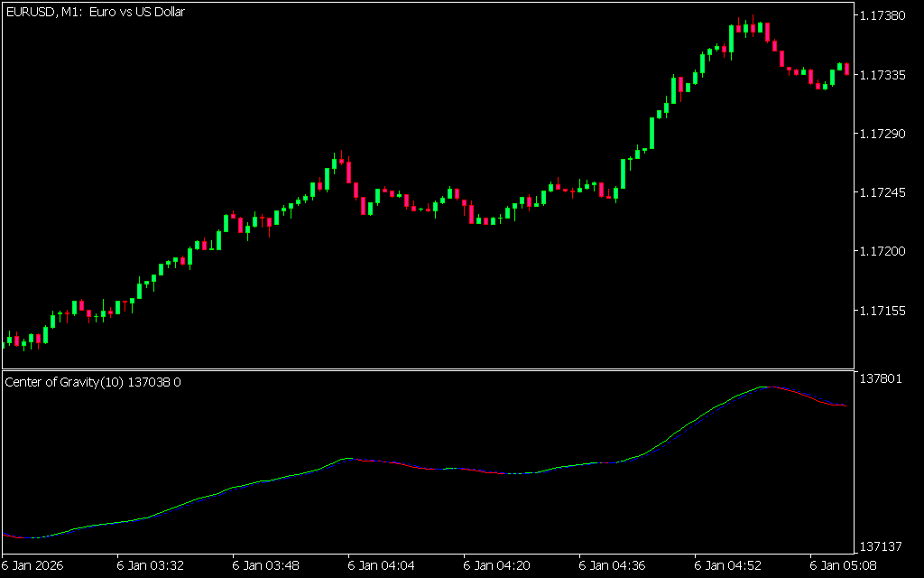Select the 1.17290 price axis label
The height and width of the screenshot is (578, 924).
coord(883,134)
